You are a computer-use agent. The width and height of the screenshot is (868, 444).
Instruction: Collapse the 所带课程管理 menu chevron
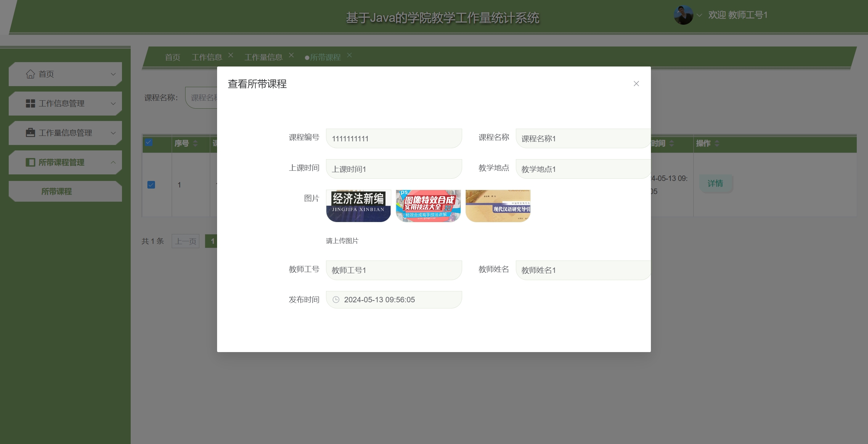coord(113,162)
